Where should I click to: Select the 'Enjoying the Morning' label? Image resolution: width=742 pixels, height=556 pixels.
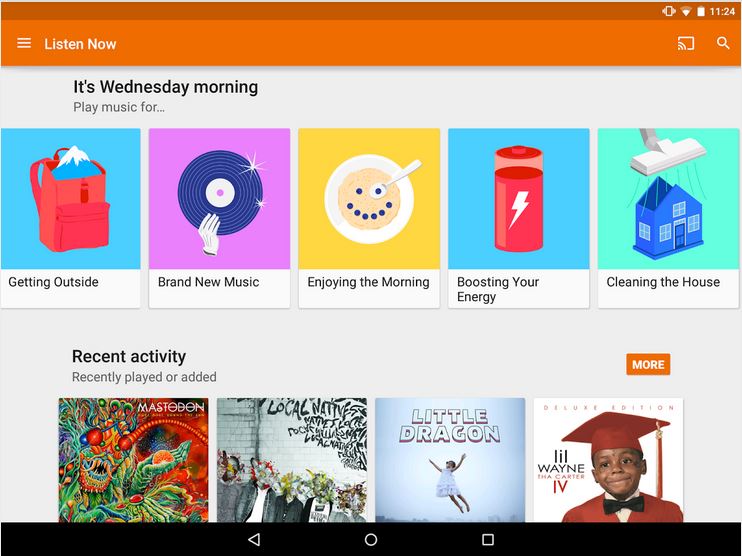coord(369,282)
